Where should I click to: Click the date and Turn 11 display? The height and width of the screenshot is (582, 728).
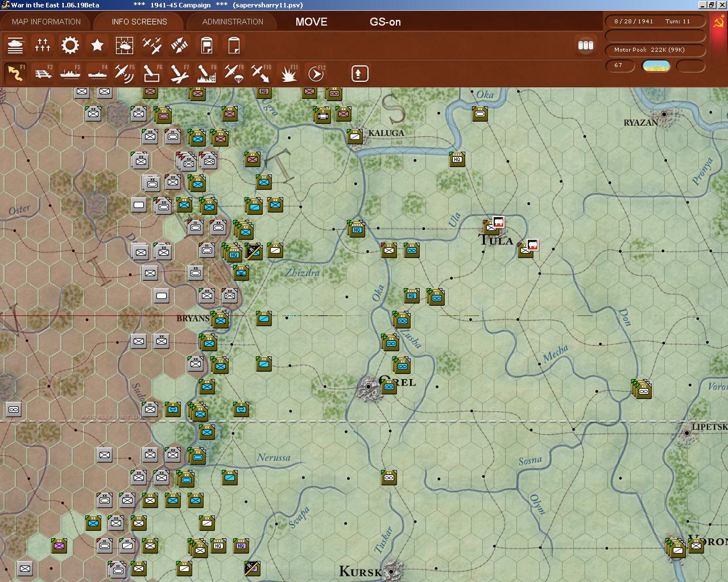point(655,21)
